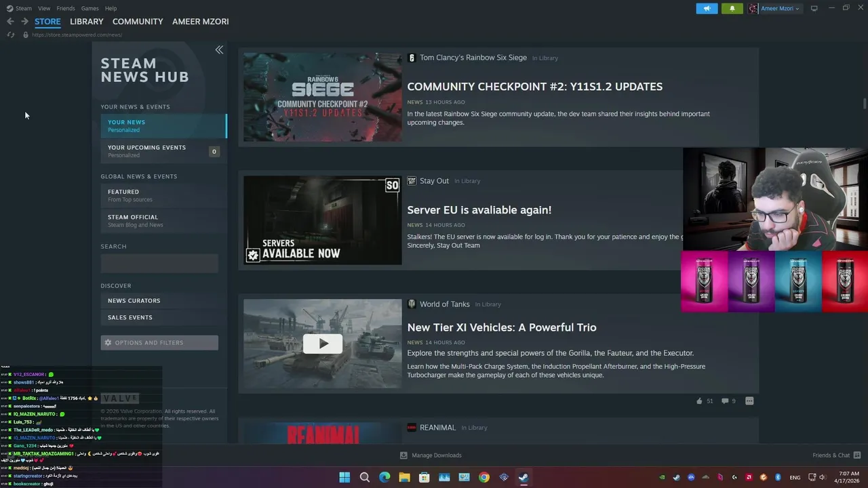Expand the Ameer Mzori account dropdown
This screenshot has width=868, height=488.
775,8
